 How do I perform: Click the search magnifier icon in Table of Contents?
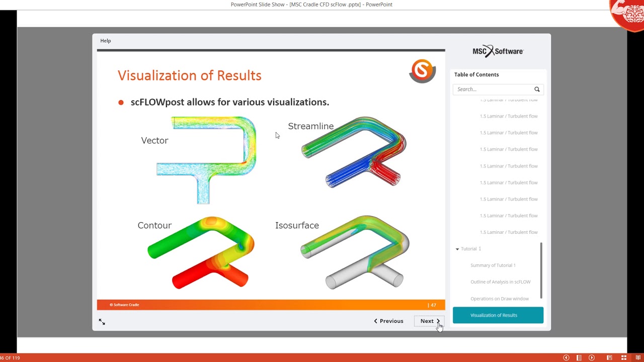(537, 89)
